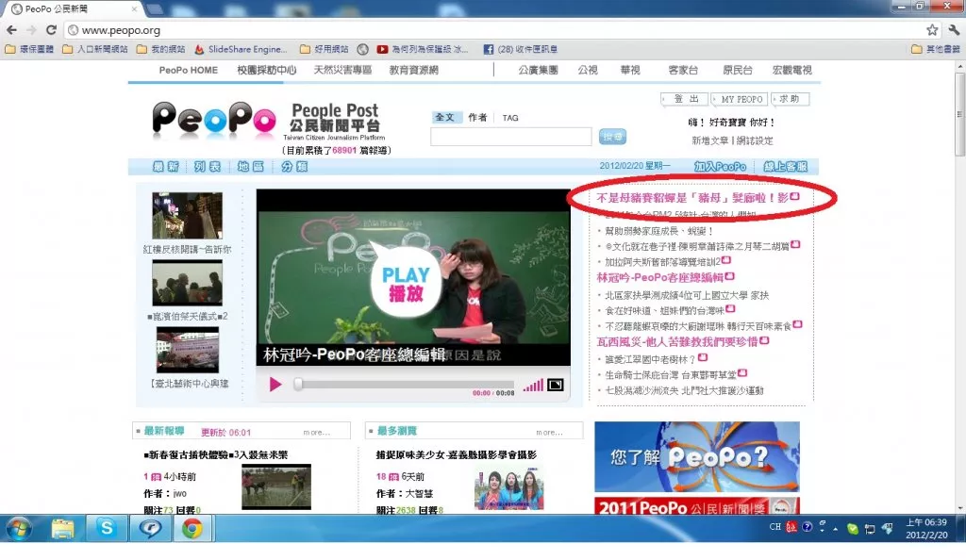Select TAG search tab
966x560 pixels.
point(510,118)
